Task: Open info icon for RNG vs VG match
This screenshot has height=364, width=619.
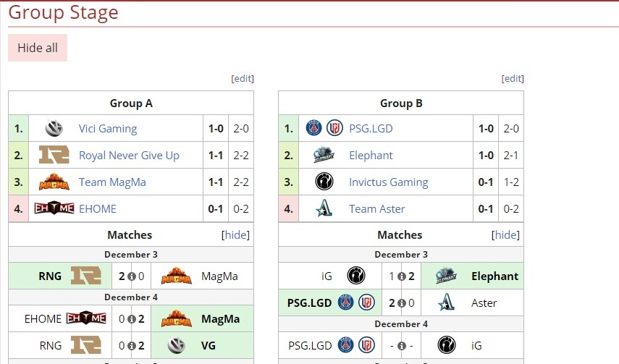Action: click(132, 346)
